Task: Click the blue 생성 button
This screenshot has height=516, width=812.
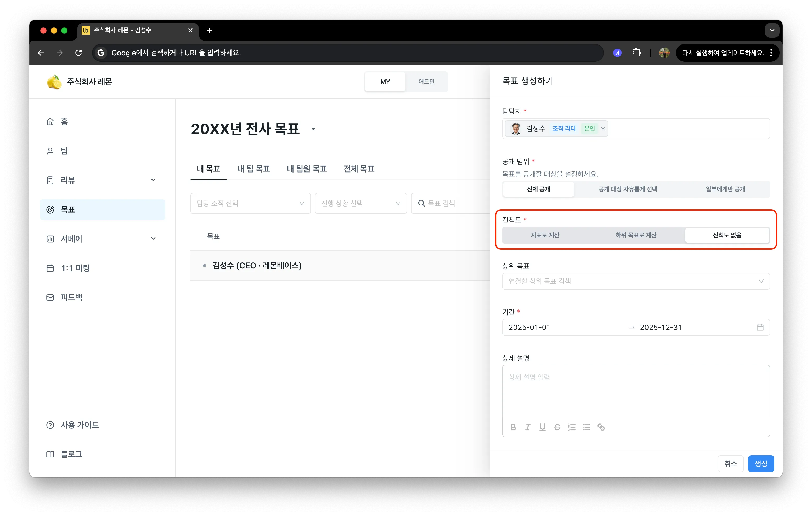Action: click(x=761, y=463)
